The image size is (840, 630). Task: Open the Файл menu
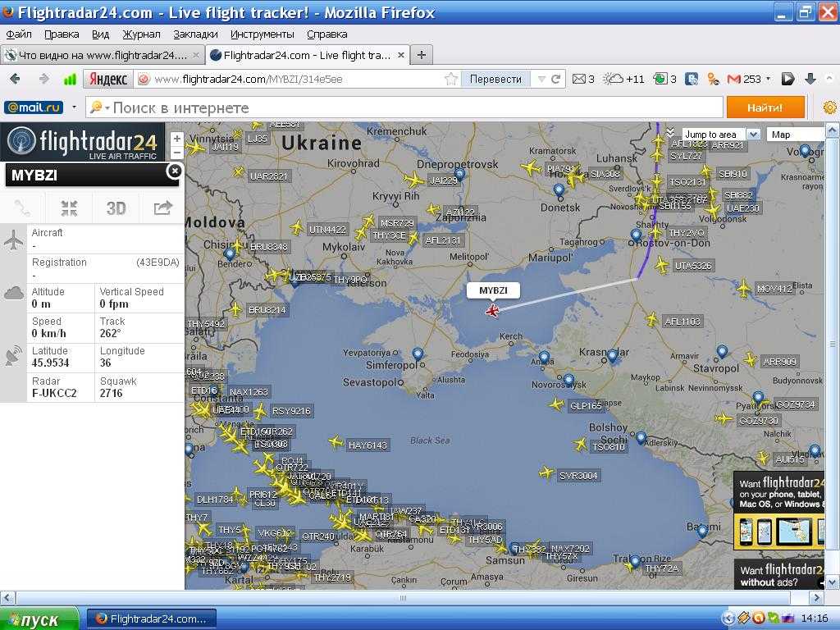point(19,34)
